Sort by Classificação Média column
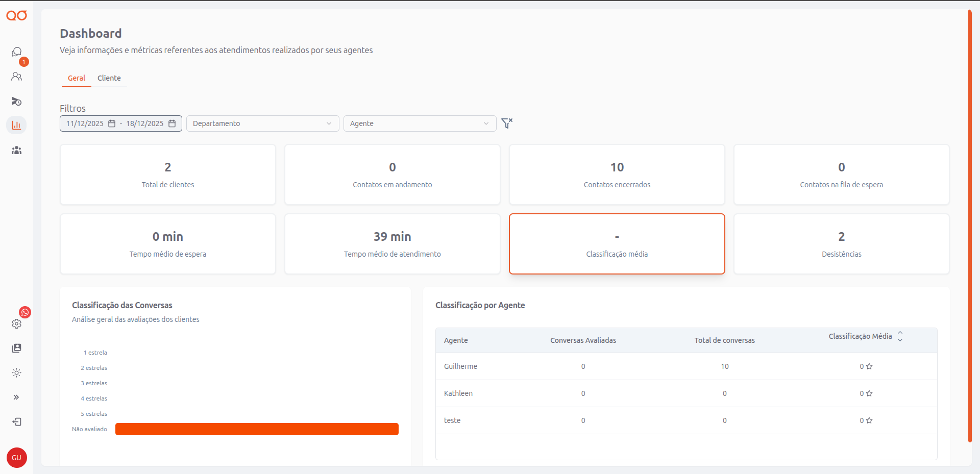 pyautogui.click(x=900, y=336)
